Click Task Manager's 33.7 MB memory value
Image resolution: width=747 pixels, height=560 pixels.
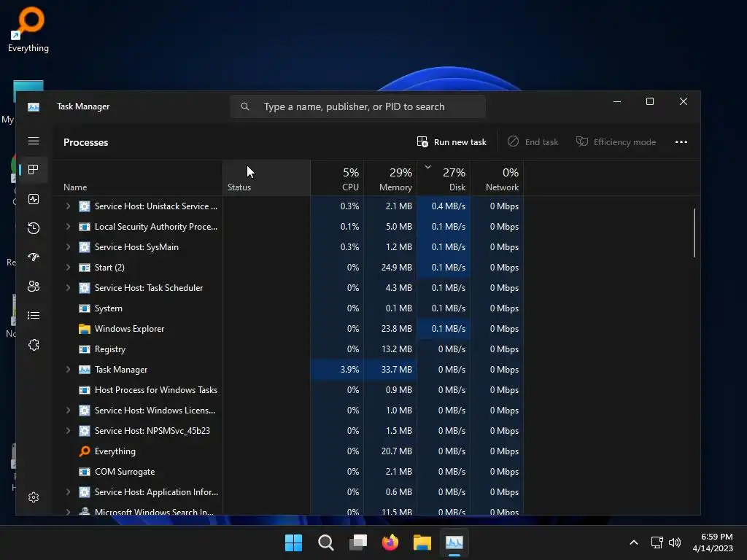(396, 370)
